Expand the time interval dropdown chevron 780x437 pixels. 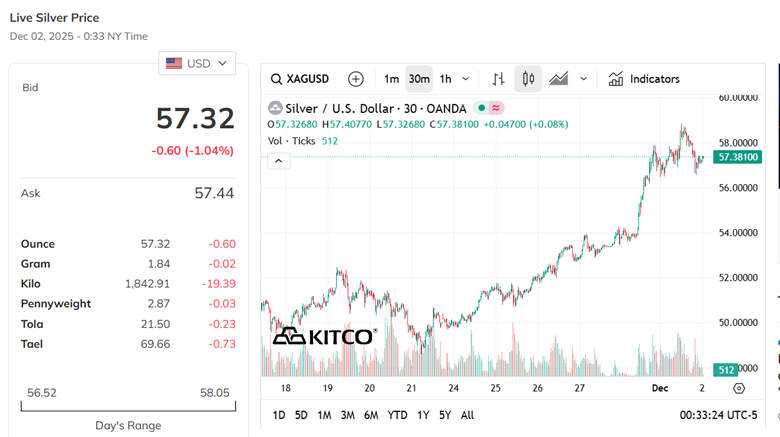point(466,79)
